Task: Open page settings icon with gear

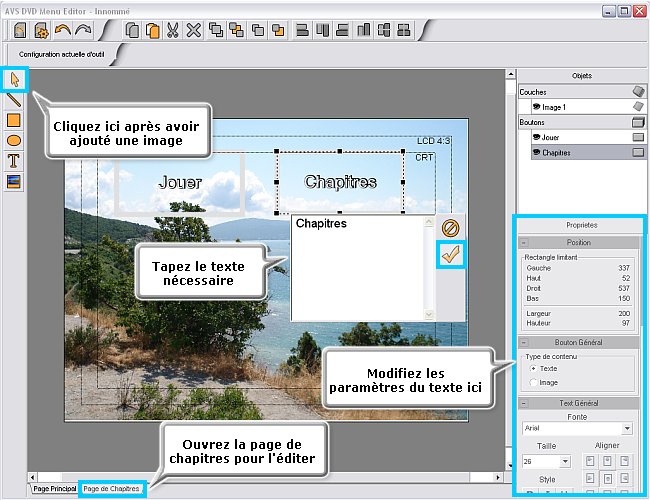Action: [41, 30]
